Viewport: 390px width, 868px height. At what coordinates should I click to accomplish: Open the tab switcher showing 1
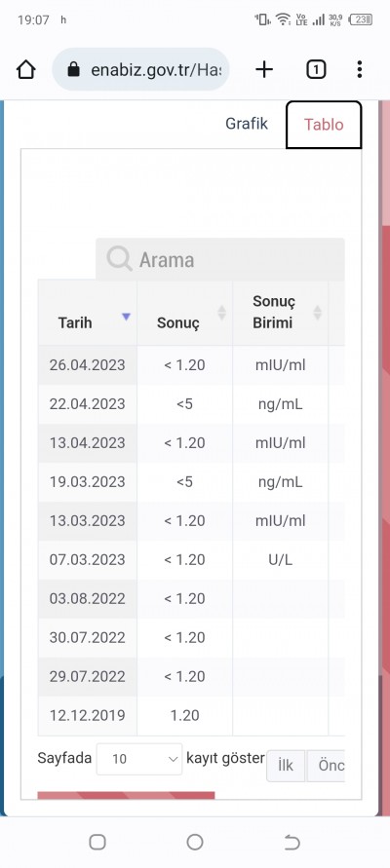pos(316,69)
